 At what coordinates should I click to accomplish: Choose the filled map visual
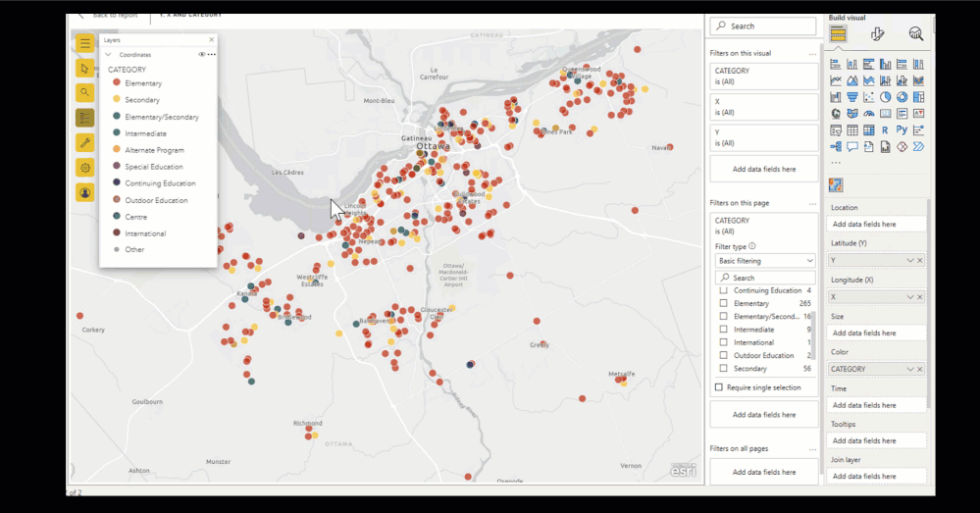(851, 114)
